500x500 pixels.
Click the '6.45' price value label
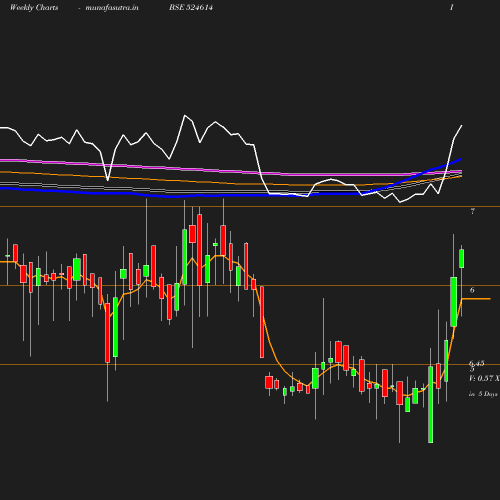tap(477, 363)
